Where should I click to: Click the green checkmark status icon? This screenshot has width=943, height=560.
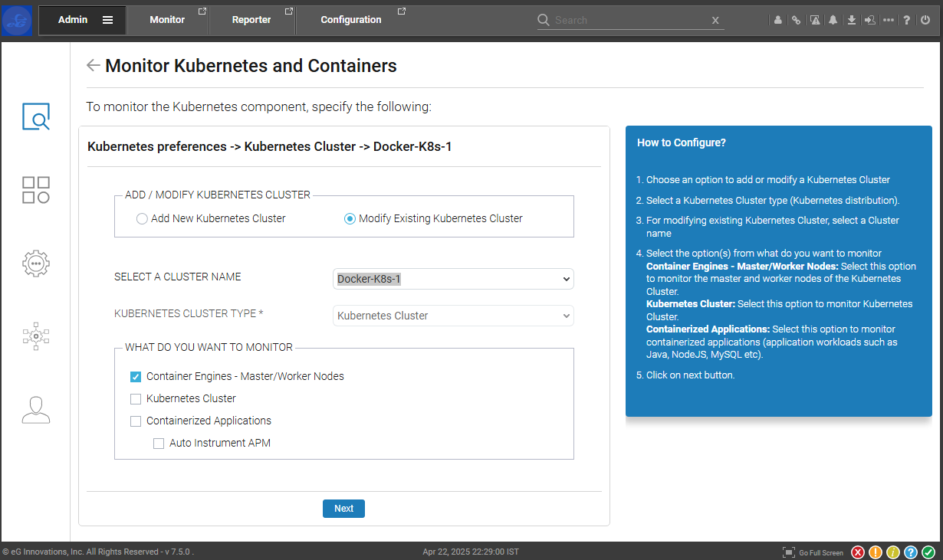[x=928, y=552]
